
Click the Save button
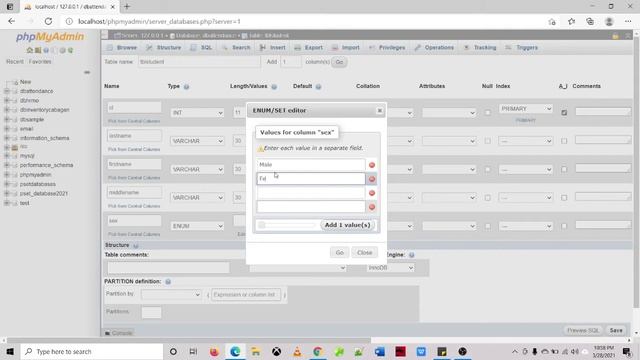pyautogui.click(x=616, y=330)
